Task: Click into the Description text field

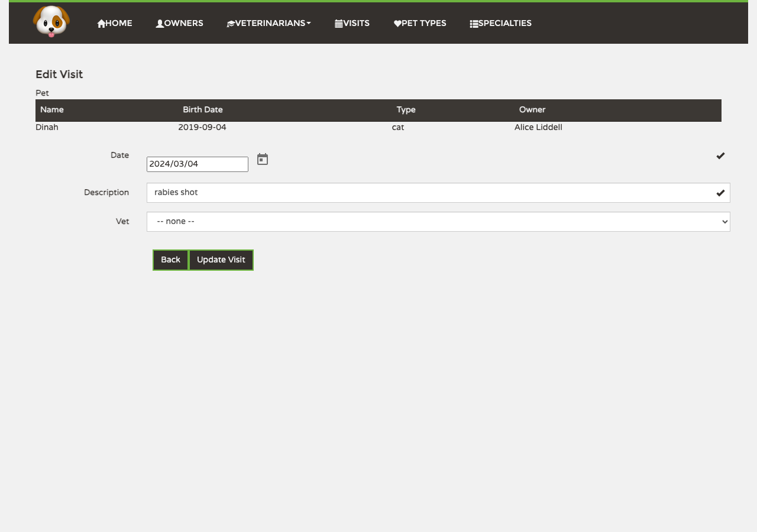Action: pyautogui.click(x=438, y=193)
